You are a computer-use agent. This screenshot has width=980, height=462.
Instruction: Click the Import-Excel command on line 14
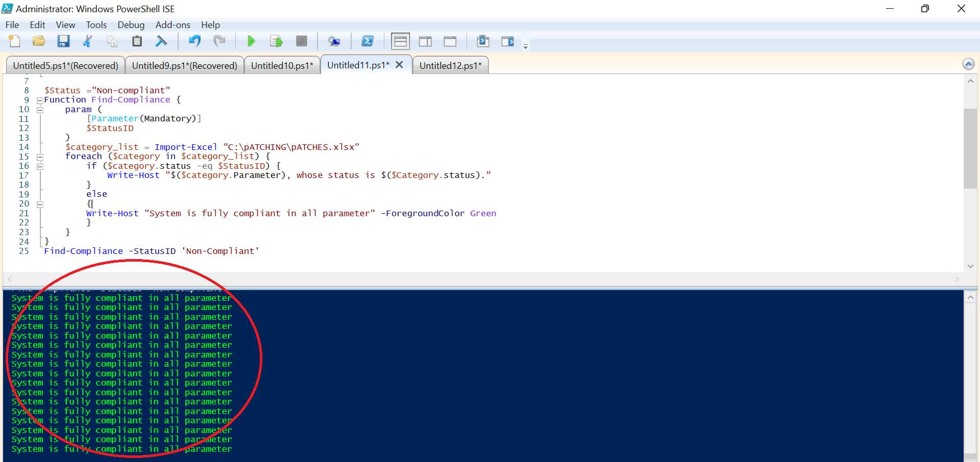[x=186, y=147]
